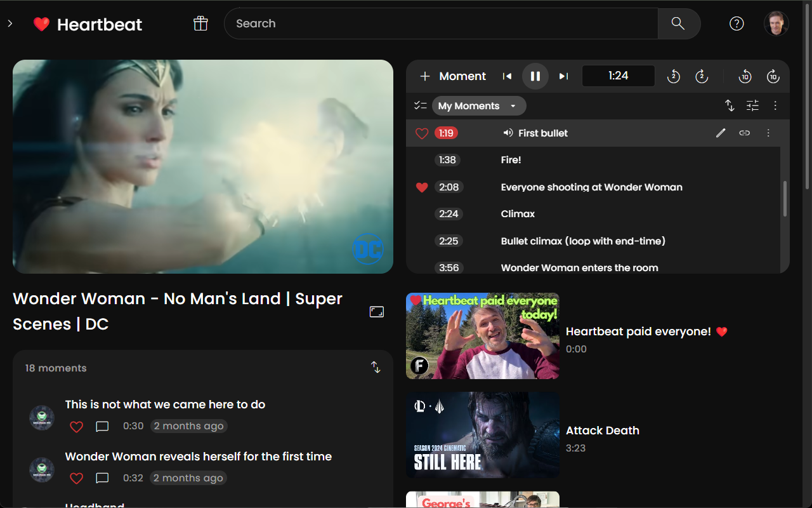Open 'This is not what we came here to do'

pos(165,404)
